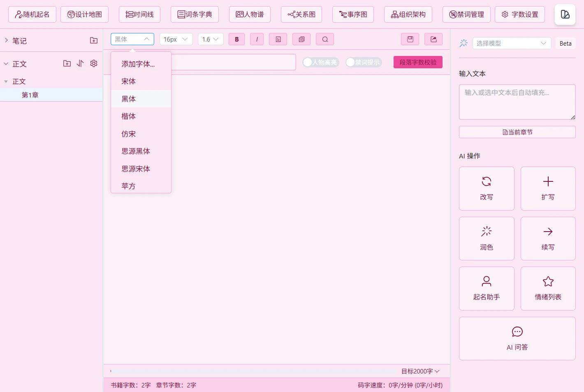The image size is (584, 392).
Task: Open the 关系图 relationship graph
Action: (301, 14)
